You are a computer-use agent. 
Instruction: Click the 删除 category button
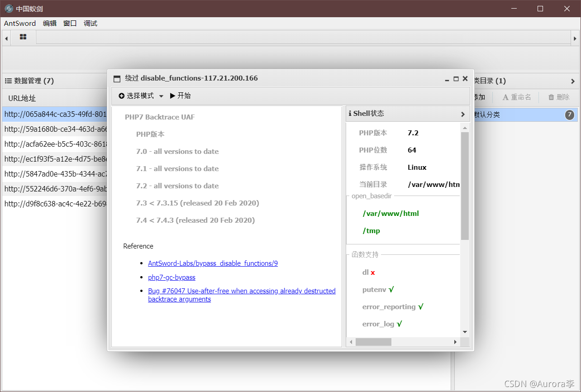click(559, 97)
